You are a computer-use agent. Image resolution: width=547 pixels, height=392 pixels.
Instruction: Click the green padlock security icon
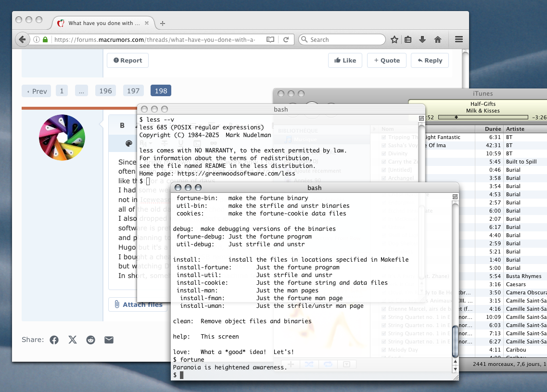tap(45, 39)
